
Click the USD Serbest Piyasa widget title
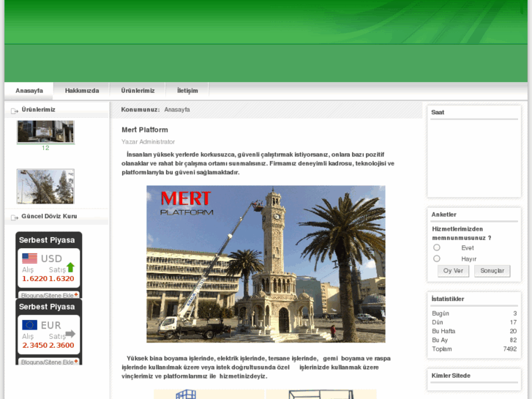(47, 240)
